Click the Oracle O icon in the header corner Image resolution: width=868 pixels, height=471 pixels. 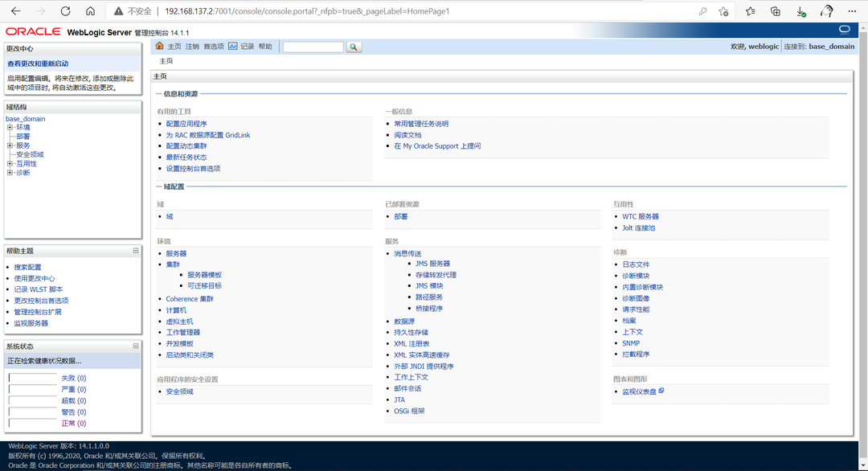point(844,29)
